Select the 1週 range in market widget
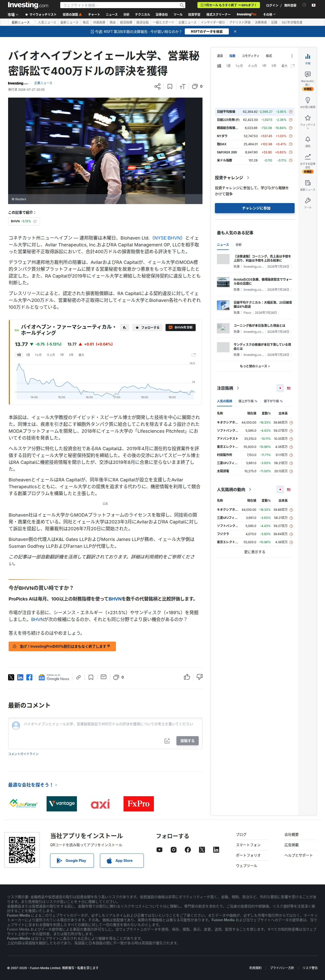 point(228,66)
